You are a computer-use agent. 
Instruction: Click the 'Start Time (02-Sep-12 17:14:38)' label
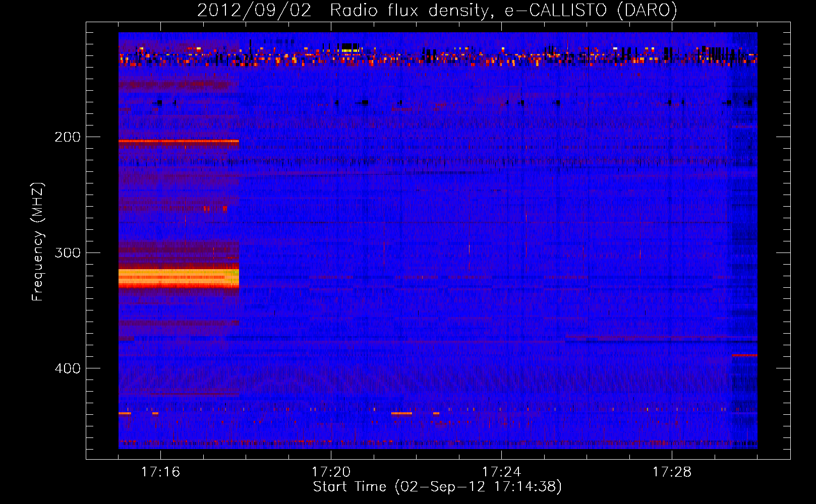437,487
